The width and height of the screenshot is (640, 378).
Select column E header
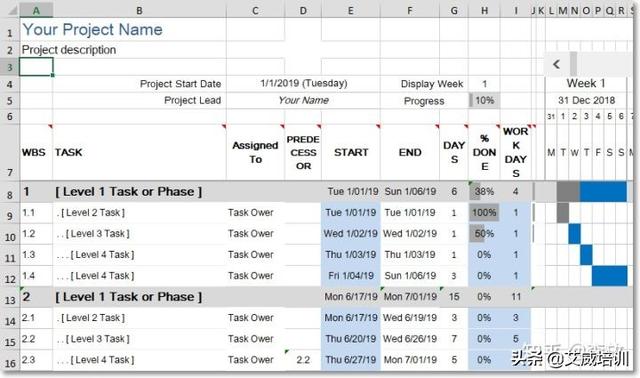pos(351,10)
